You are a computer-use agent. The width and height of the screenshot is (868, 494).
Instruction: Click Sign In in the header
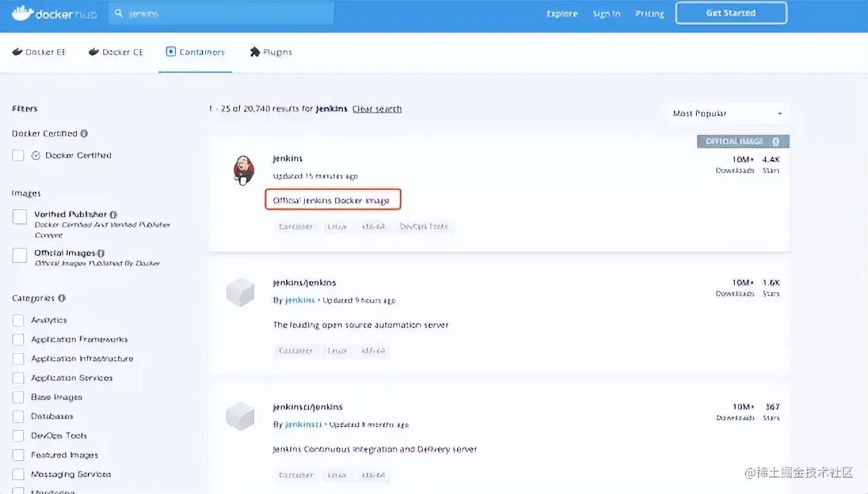pyautogui.click(x=606, y=14)
